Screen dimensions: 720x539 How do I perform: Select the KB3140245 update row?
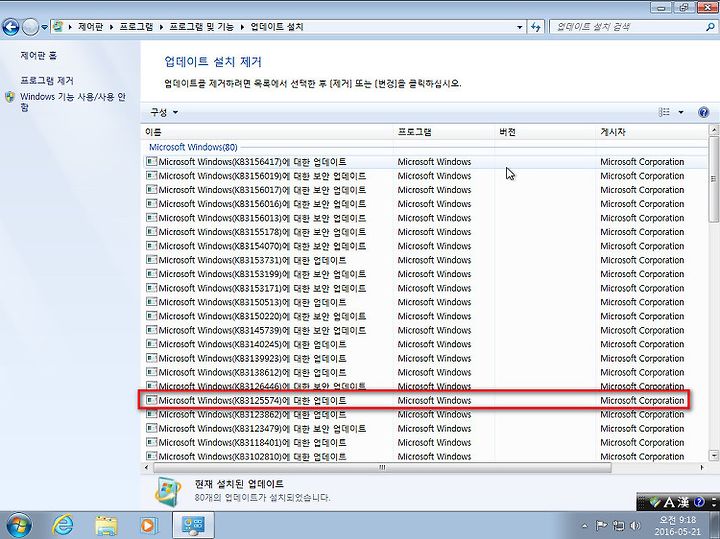coord(425,344)
